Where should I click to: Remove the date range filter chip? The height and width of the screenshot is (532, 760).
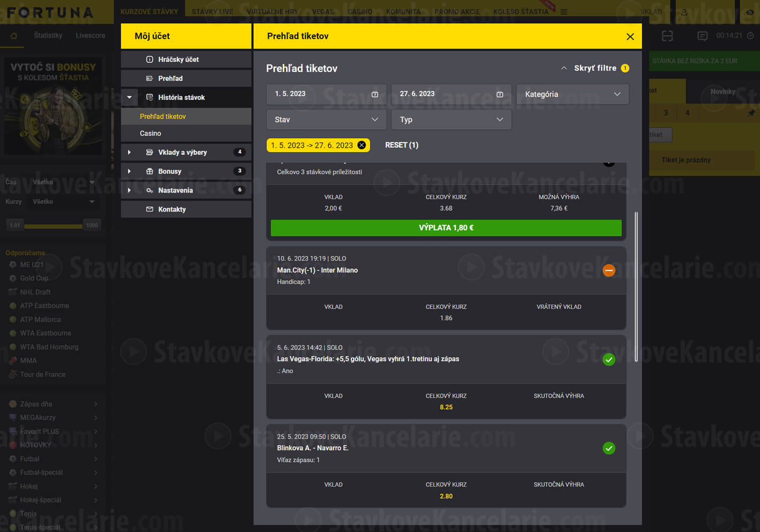coord(362,145)
